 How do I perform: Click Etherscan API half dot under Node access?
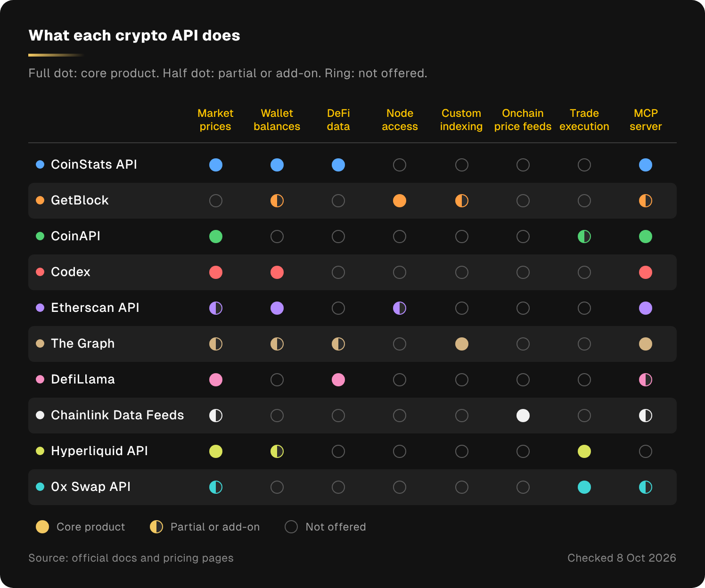click(x=400, y=308)
